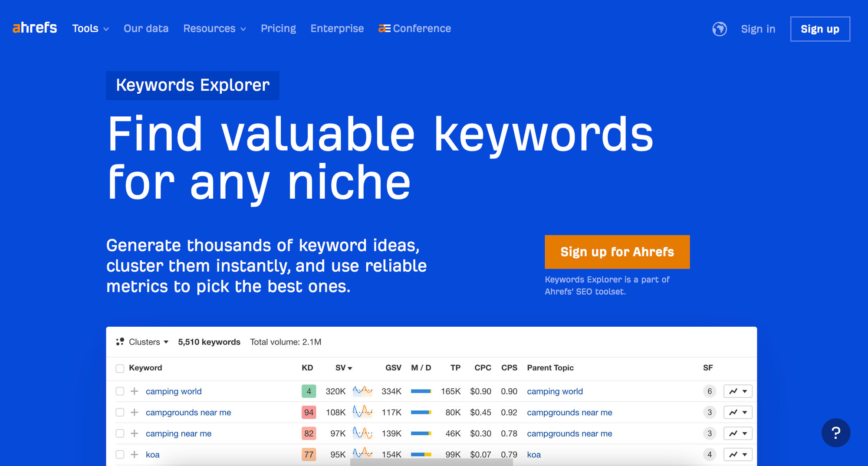The width and height of the screenshot is (868, 466).
Task: Click Sign up for Ahrefs button
Action: click(617, 252)
